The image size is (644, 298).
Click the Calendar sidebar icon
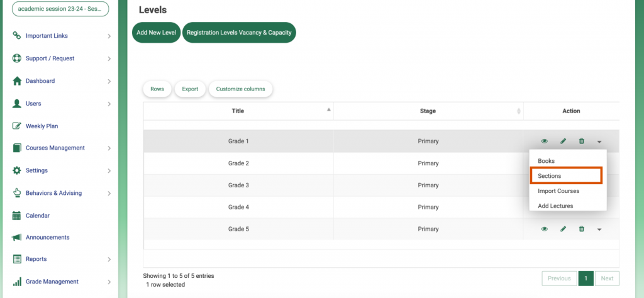16,216
